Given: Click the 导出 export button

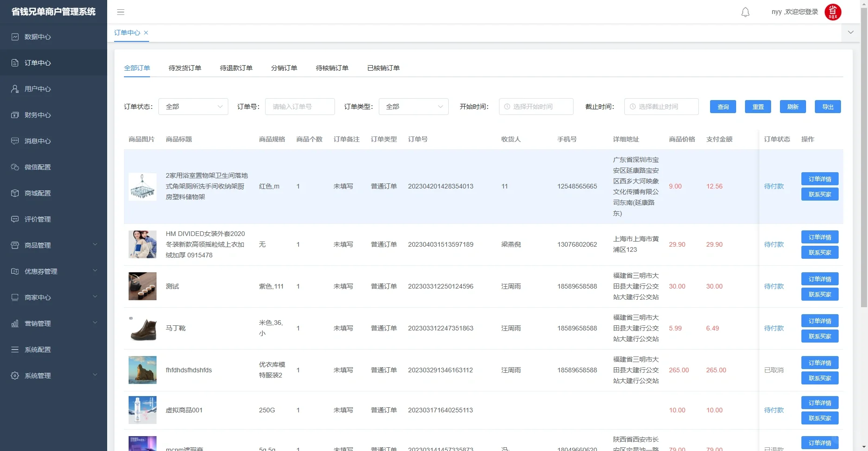Looking at the screenshot, I should 828,107.
